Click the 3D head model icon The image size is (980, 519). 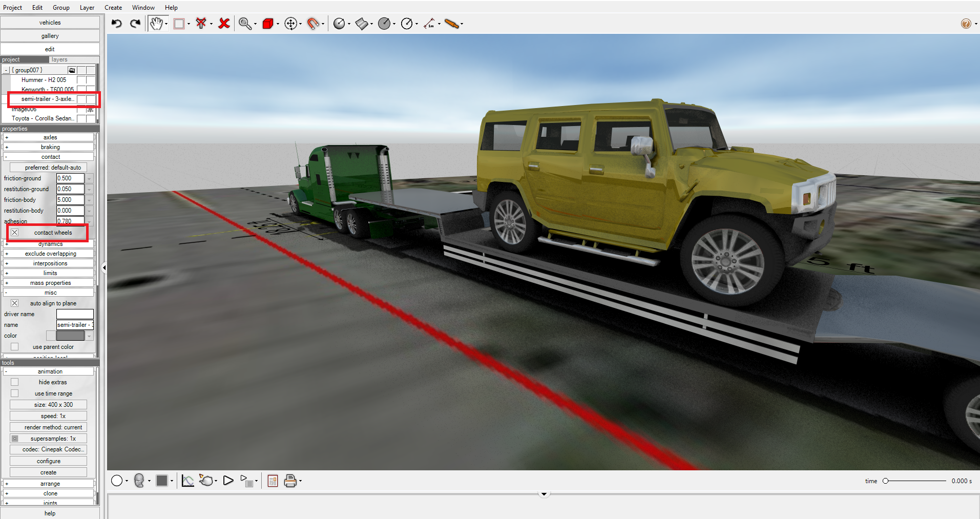tap(139, 481)
